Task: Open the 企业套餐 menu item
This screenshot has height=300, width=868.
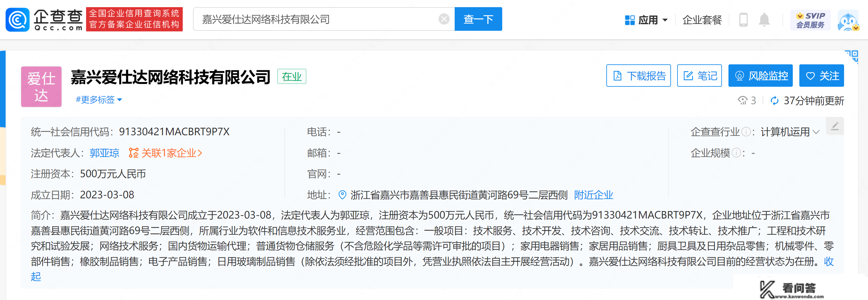Action: tap(702, 20)
